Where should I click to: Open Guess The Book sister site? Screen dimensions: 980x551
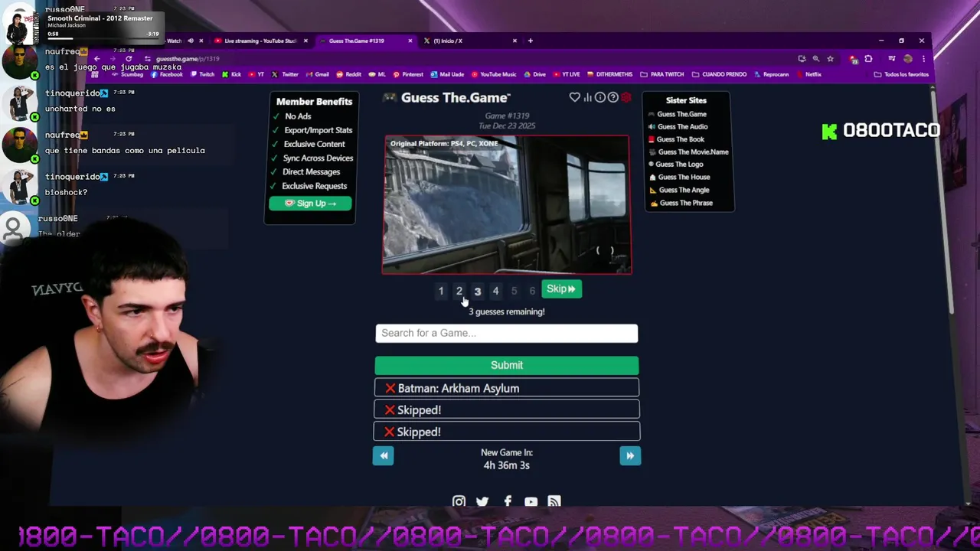680,139
